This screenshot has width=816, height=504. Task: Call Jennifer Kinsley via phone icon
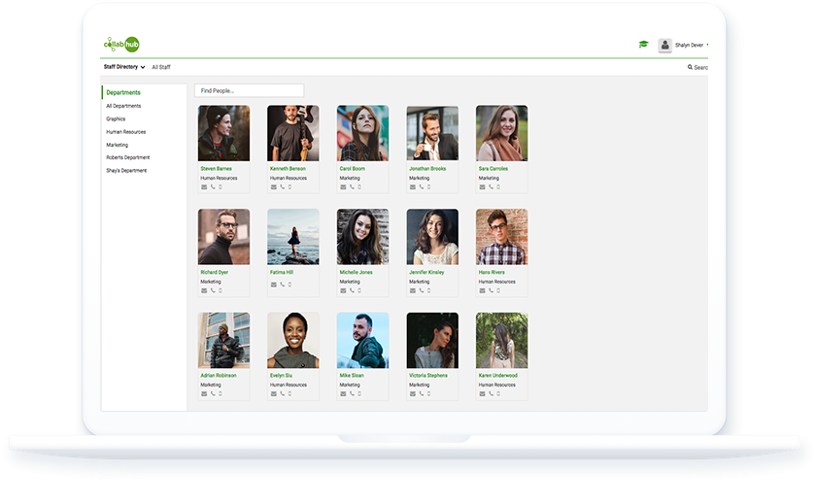422,290
